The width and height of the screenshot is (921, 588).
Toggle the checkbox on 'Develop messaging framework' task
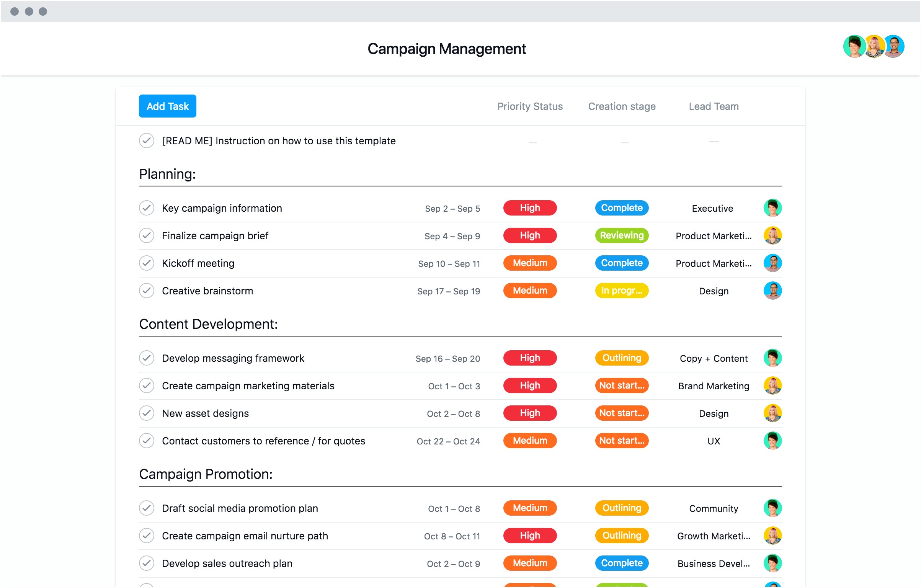coord(146,357)
